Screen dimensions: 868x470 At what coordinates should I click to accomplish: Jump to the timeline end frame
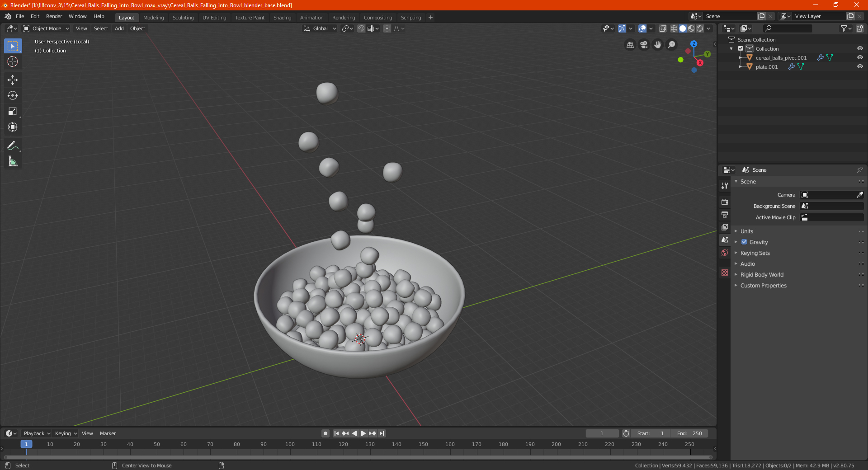pos(382,433)
